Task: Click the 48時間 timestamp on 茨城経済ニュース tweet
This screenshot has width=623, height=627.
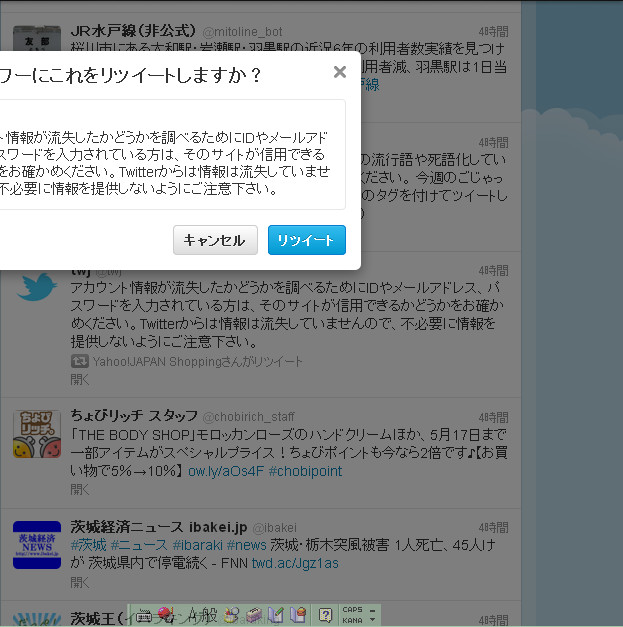Action: point(493,528)
